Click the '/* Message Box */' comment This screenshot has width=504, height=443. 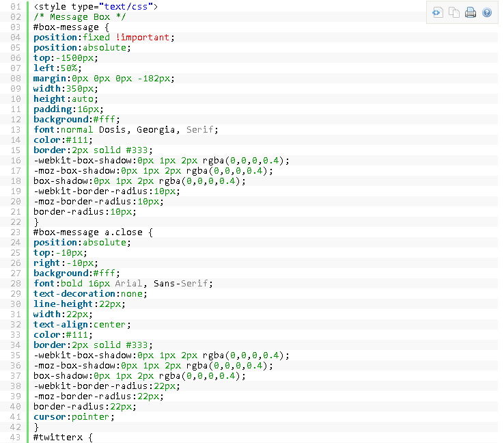click(x=80, y=16)
